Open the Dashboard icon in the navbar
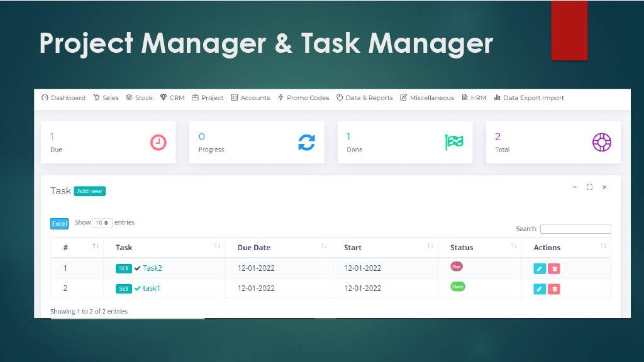The height and width of the screenshot is (362, 644). [x=45, y=97]
